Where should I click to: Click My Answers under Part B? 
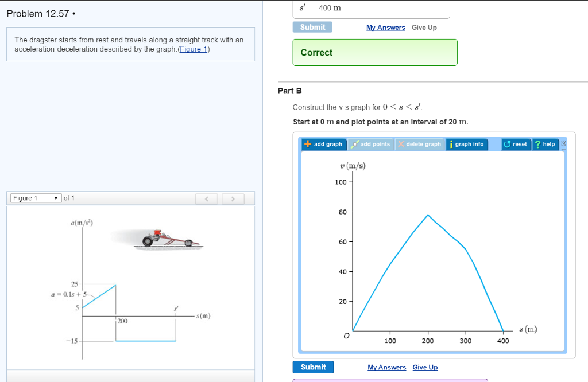tap(387, 367)
